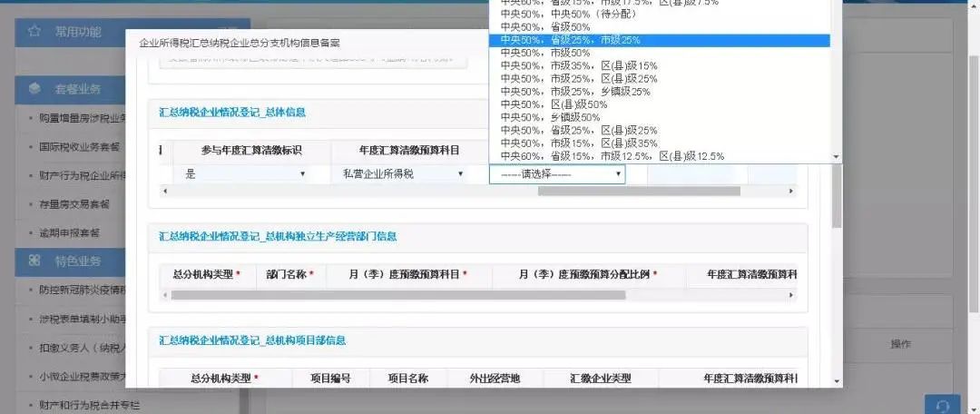The width and height of the screenshot is (980, 414).
Task: Click the dialog title 企业所得税汇总纳税企业总分支机构信息备案
Action: pos(240,44)
